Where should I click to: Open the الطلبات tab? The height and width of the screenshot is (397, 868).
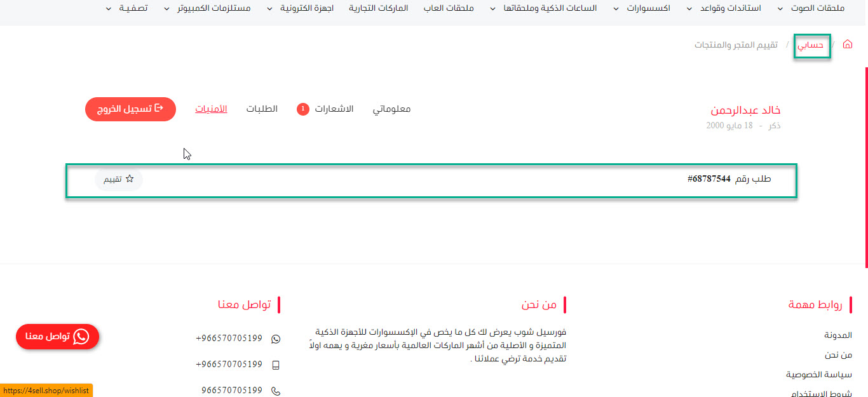[262, 109]
